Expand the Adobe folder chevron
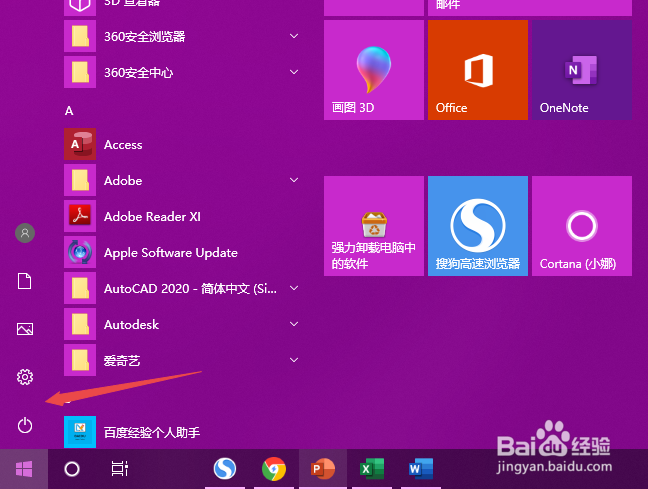 coord(294,180)
